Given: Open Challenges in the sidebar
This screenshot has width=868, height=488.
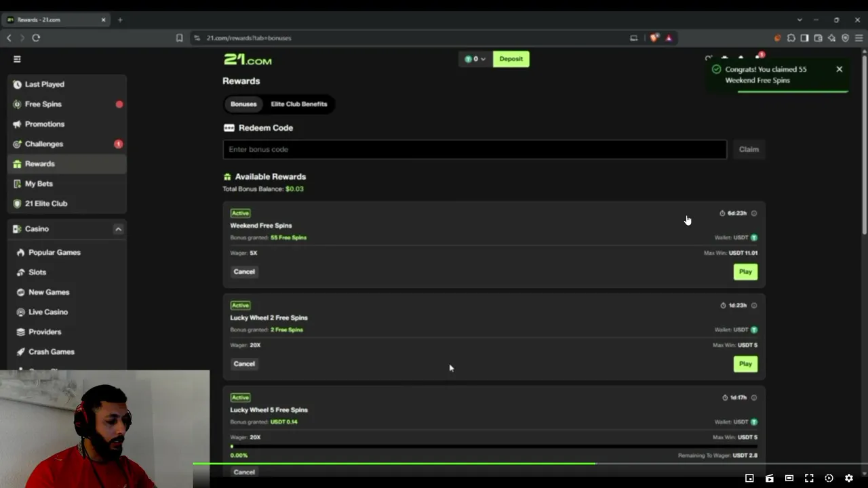Looking at the screenshot, I should (x=66, y=144).
